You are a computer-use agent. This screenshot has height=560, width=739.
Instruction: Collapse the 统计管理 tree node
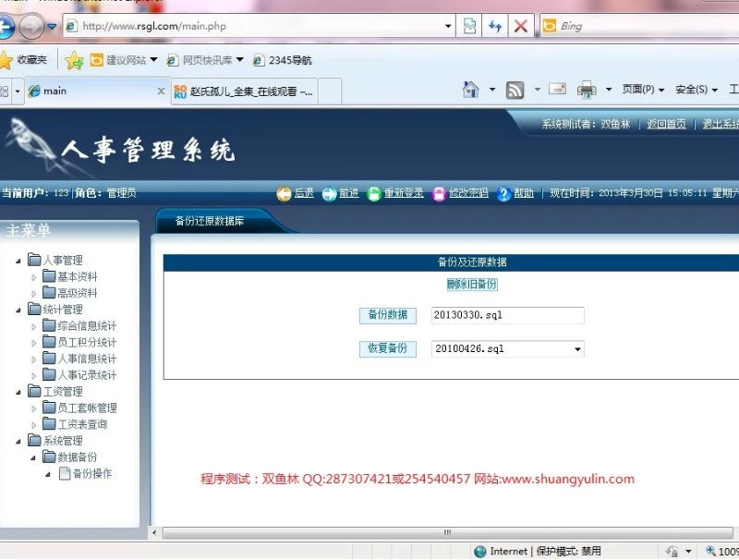click(x=18, y=310)
